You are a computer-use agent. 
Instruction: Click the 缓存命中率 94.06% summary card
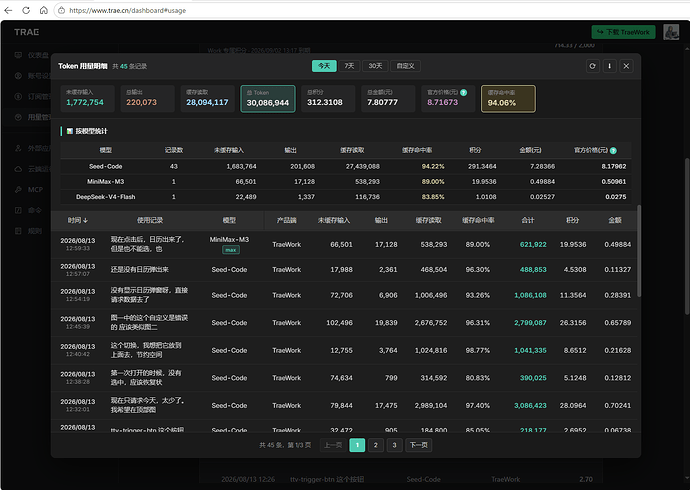(508, 99)
